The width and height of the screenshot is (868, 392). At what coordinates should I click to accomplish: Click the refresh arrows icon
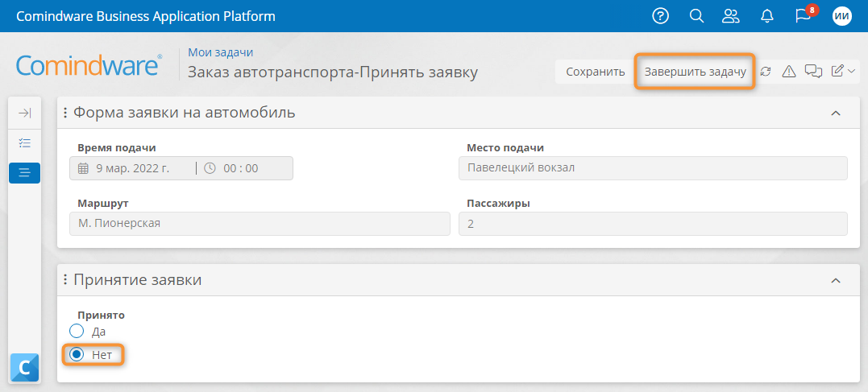pos(766,72)
